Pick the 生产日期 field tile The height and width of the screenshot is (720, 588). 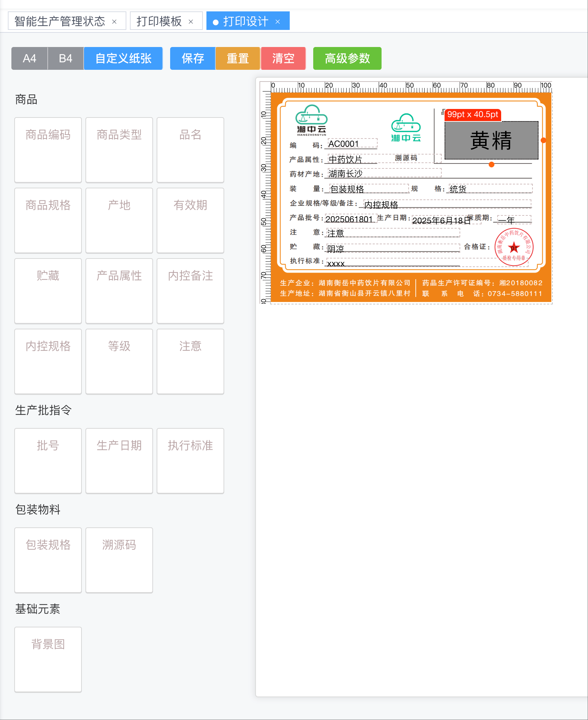tap(119, 461)
